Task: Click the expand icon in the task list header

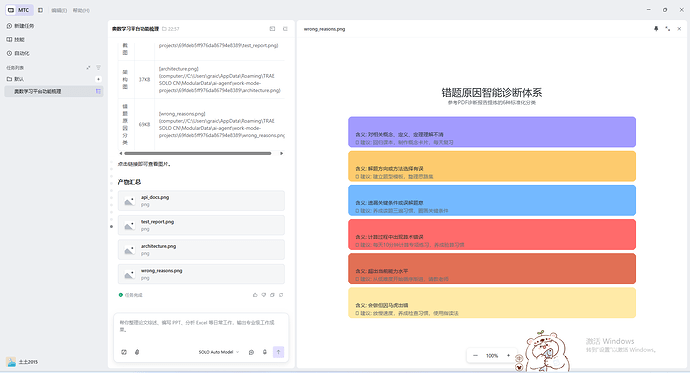Action: coord(88,68)
